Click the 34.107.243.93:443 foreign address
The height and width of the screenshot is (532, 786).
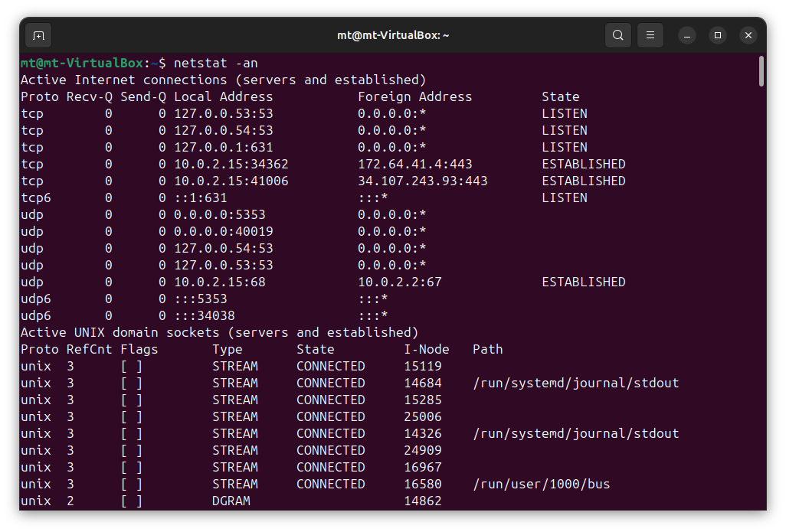coord(422,181)
